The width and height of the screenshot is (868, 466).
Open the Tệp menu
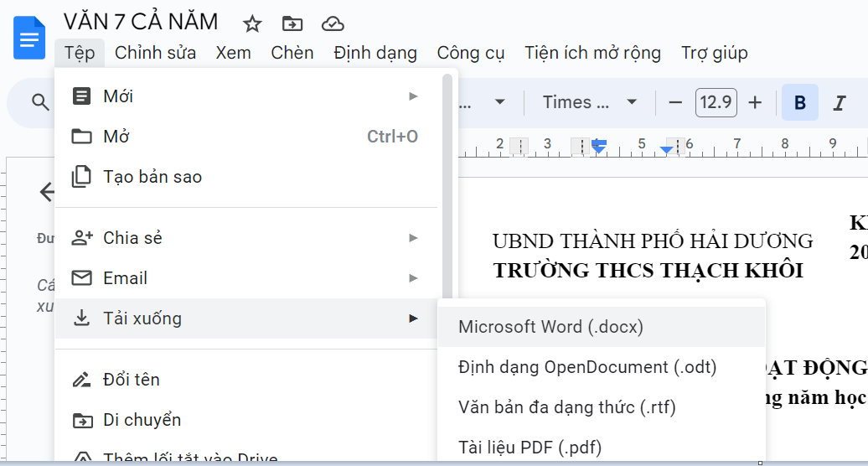point(80,53)
